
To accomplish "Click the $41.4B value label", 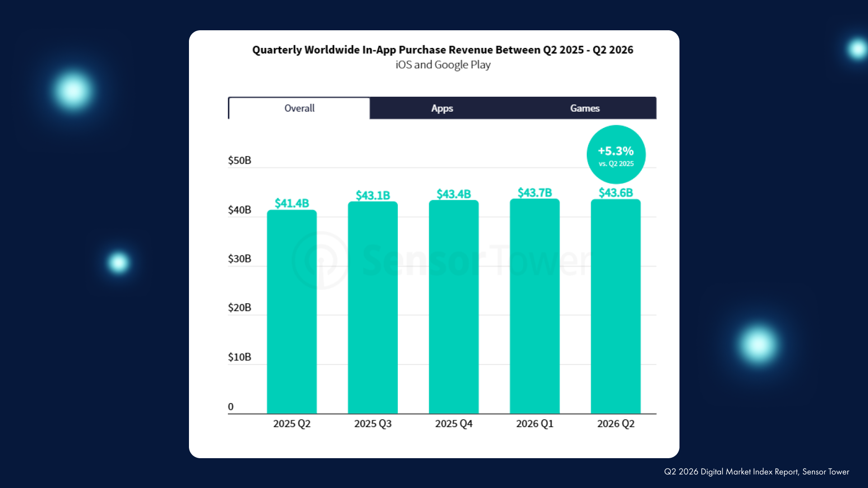I will [x=292, y=203].
